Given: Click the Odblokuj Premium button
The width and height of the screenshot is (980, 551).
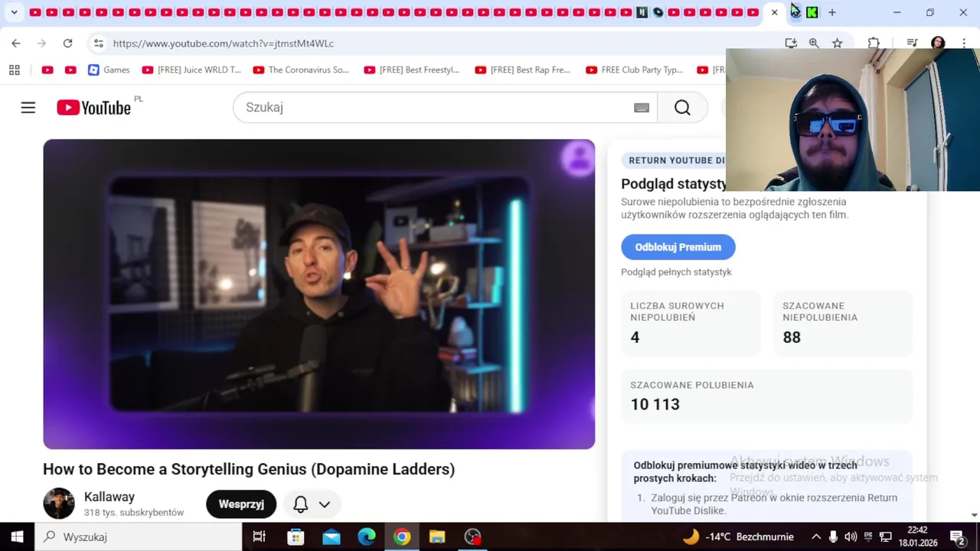Looking at the screenshot, I should (678, 247).
